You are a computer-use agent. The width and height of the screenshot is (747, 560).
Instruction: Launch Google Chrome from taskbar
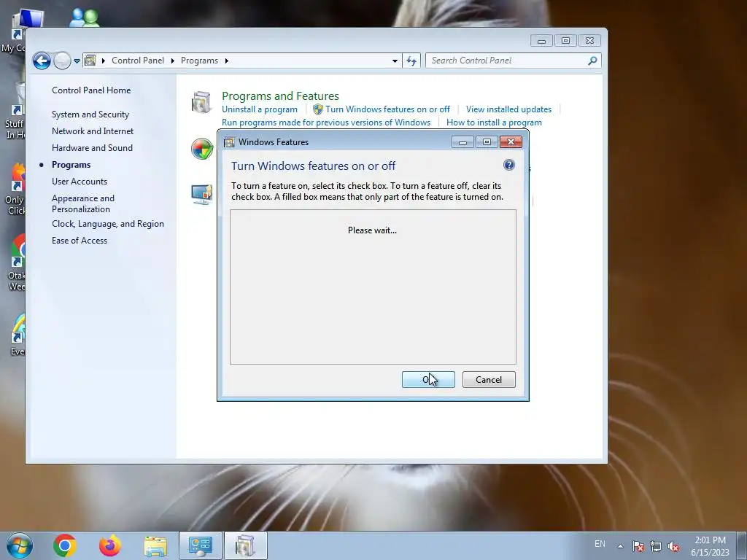(65, 545)
